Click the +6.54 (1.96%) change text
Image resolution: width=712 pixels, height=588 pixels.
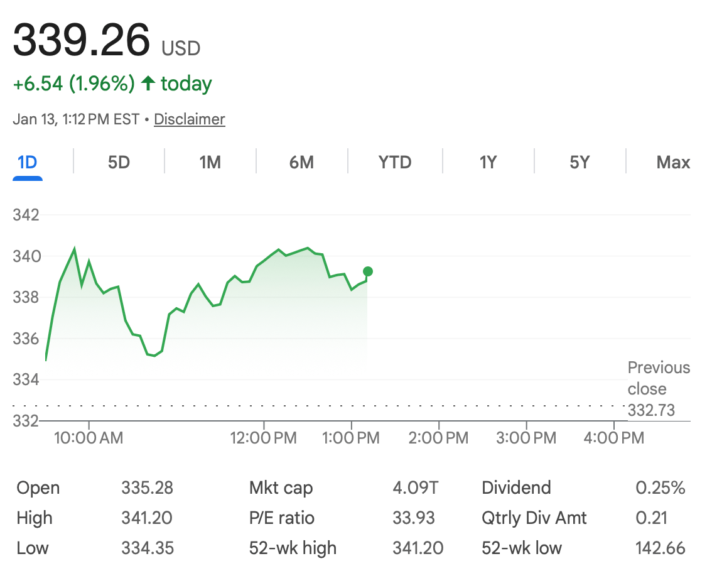(73, 84)
